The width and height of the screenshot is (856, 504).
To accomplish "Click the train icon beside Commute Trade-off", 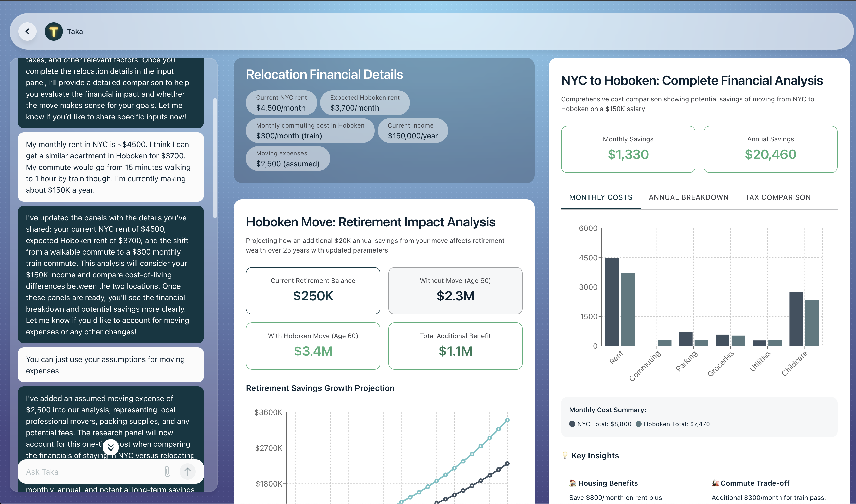I will pyautogui.click(x=715, y=483).
